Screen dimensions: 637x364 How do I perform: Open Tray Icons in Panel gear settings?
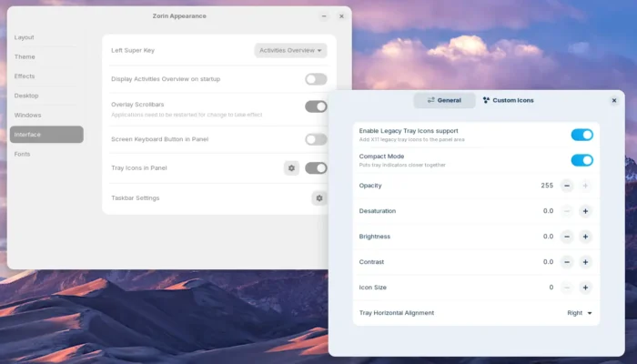pos(291,167)
